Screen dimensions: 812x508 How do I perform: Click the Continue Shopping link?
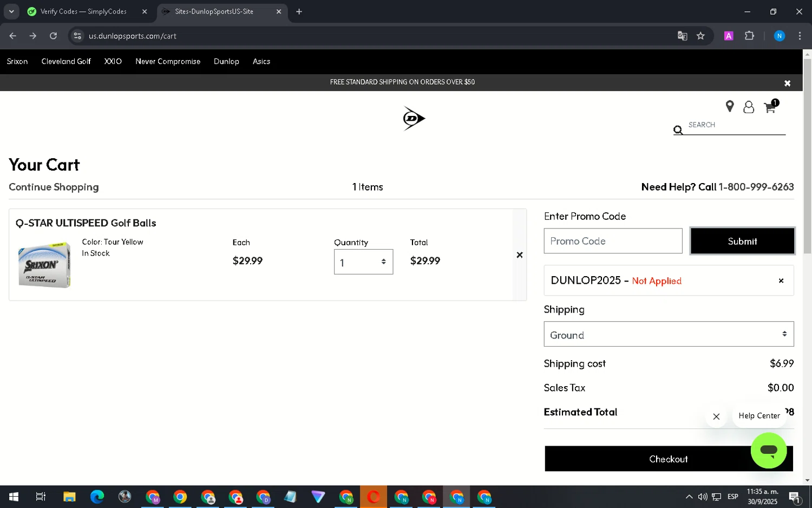(54, 187)
